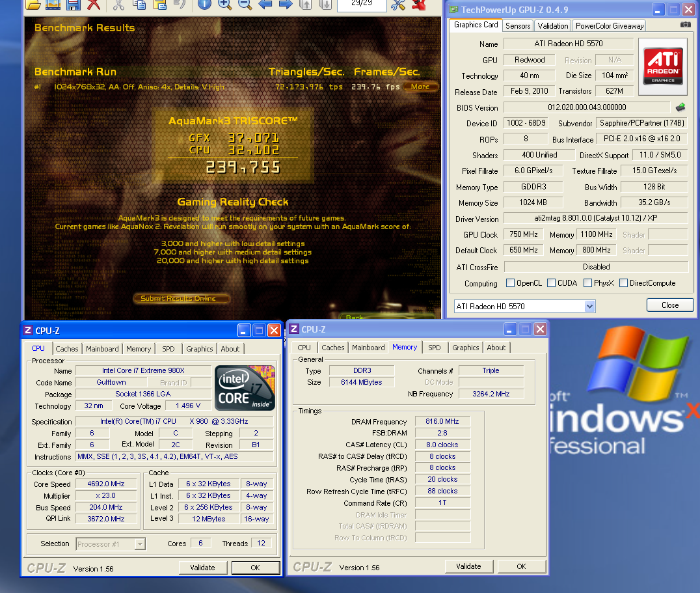Click the 4692.0 MHz core speed value

point(106,484)
